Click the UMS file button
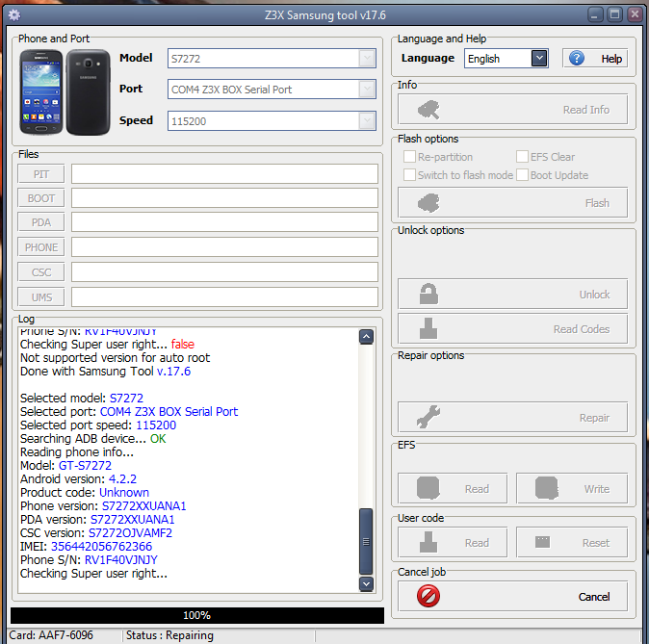Image resolution: width=649 pixels, height=644 pixels. tap(41, 296)
